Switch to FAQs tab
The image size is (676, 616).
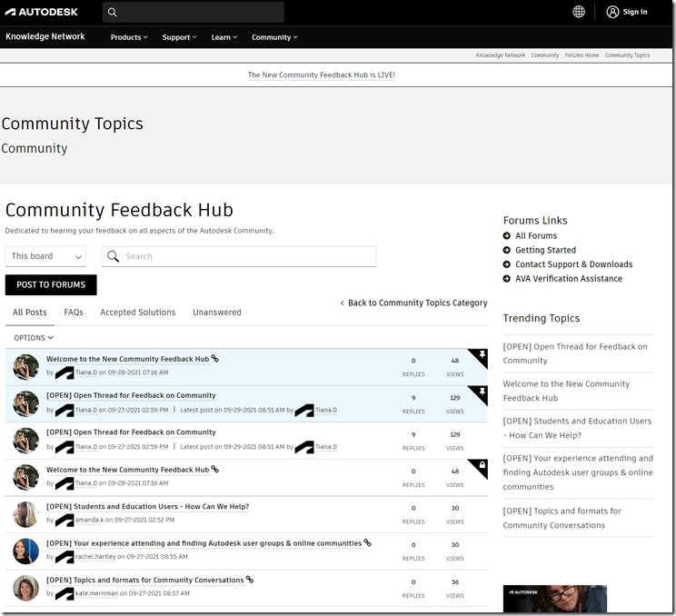(74, 313)
